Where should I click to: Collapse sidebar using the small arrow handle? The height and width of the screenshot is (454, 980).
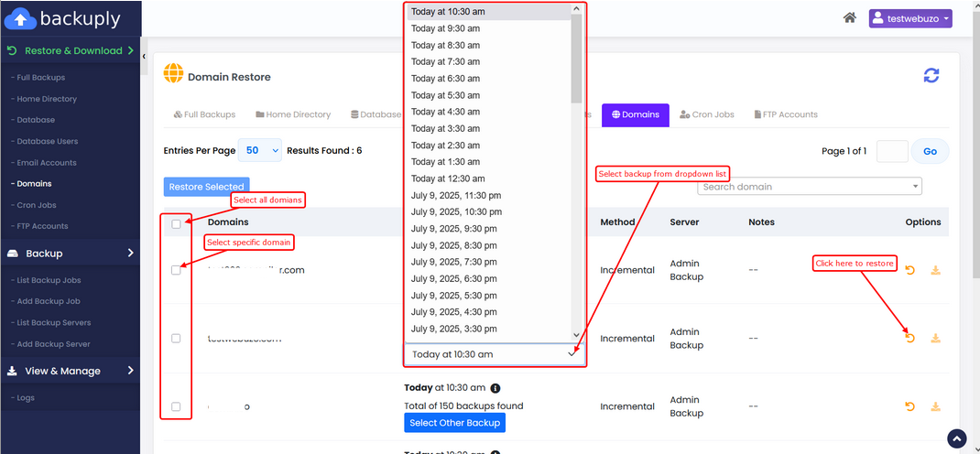click(x=144, y=57)
